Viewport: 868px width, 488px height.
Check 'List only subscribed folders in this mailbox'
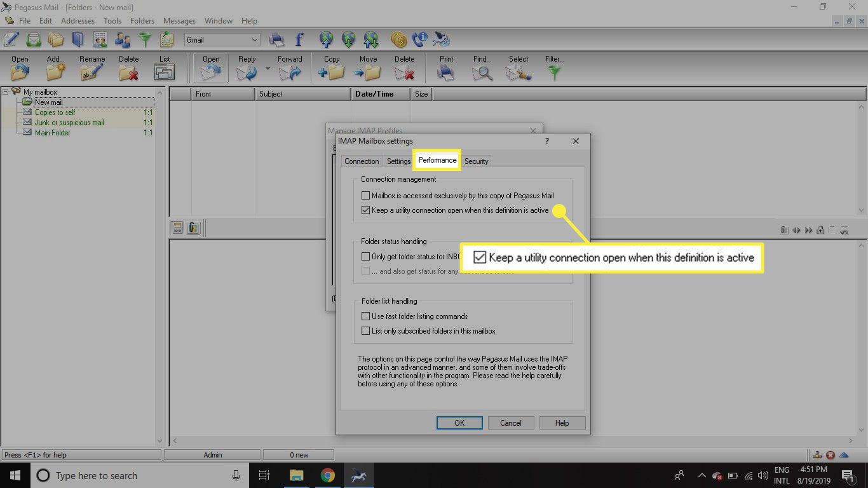click(x=365, y=331)
